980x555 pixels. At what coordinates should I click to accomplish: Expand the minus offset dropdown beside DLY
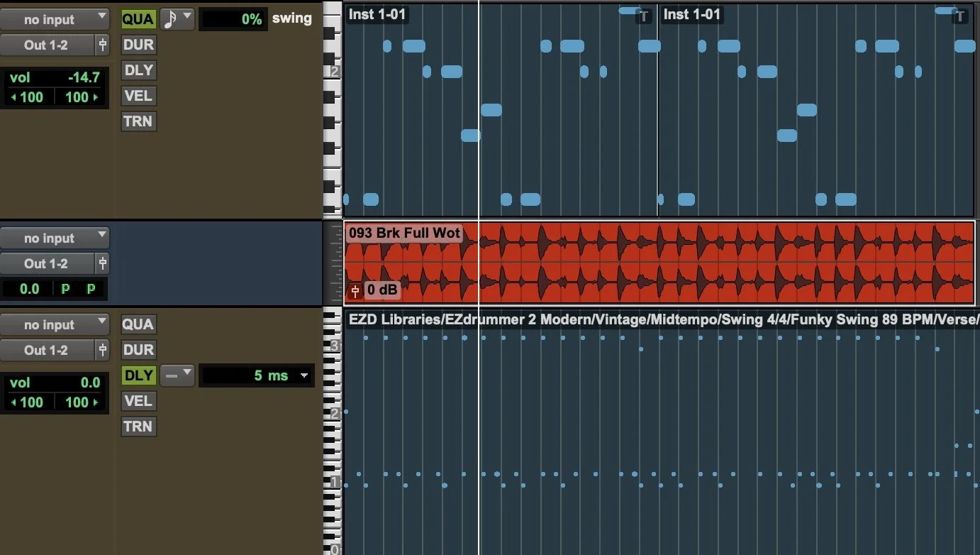tap(177, 375)
